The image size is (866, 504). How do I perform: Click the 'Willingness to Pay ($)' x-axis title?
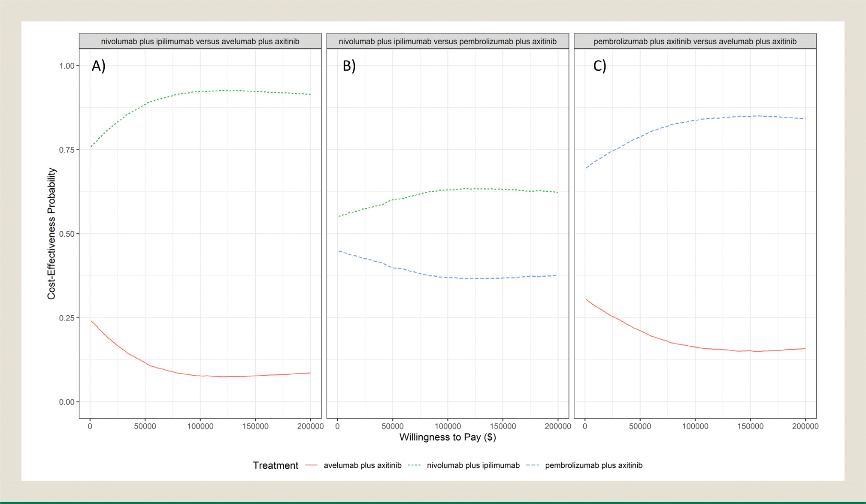coord(448,437)
